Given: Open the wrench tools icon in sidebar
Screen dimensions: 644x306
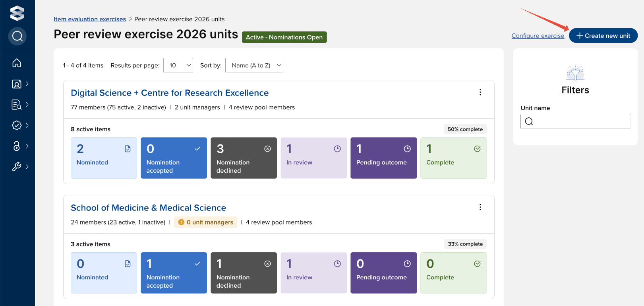Looking at the screenshot, I should tap(17, 167).
